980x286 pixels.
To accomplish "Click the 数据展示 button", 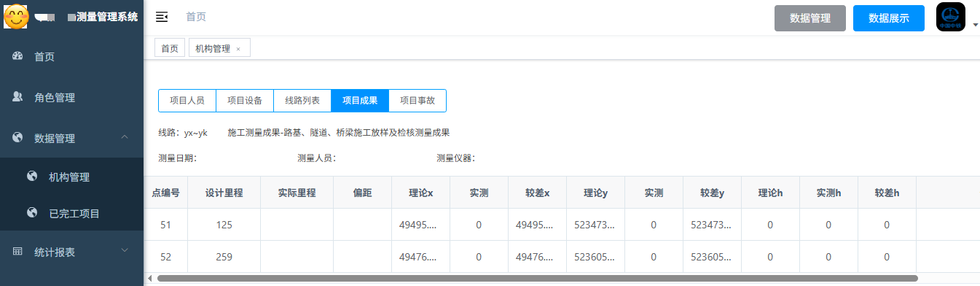I will click(889, 18).
